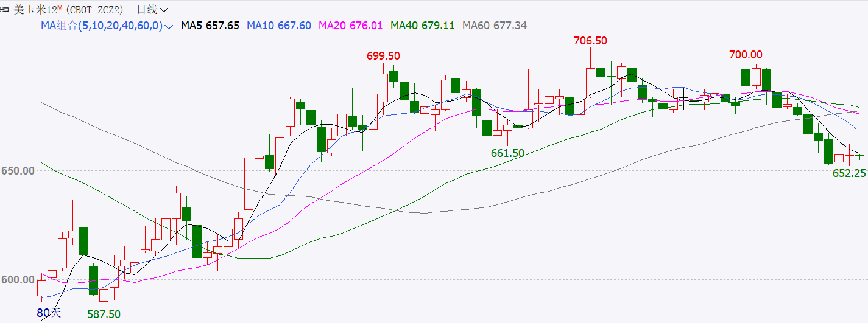Select the MA60 677.34 label
Viewport: 868px width, 323px height.
pyautogui.click(x=495, y=26)
